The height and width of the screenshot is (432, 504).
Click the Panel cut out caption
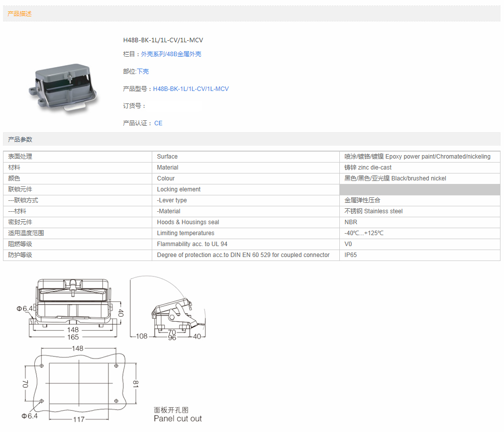tap(178, 419)
